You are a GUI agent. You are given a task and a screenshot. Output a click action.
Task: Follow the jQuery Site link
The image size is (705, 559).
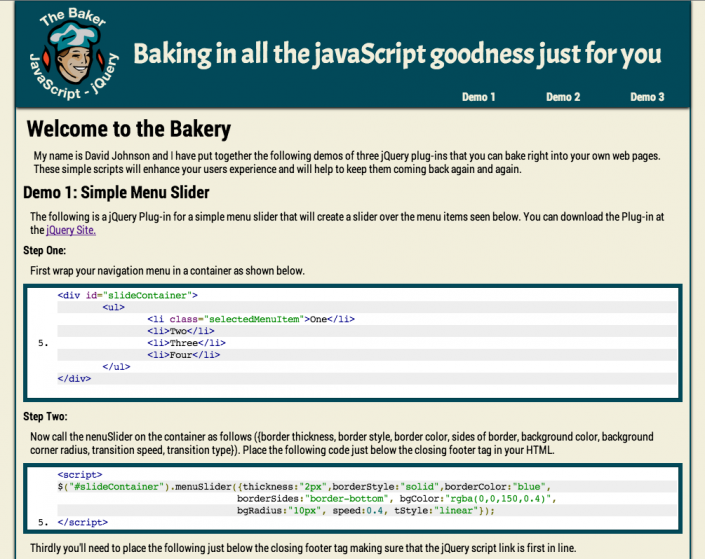tap(71, 230)
